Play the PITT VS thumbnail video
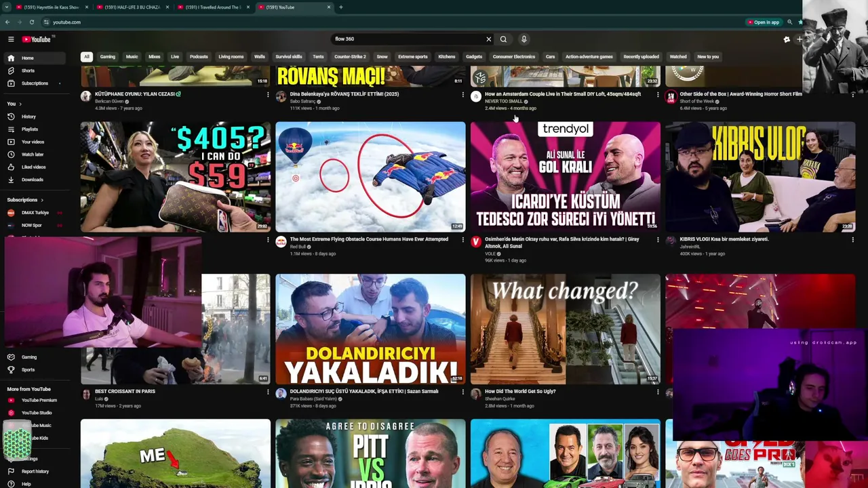The image size is (868, 488). pyautogui.click(x=370, y=453)
